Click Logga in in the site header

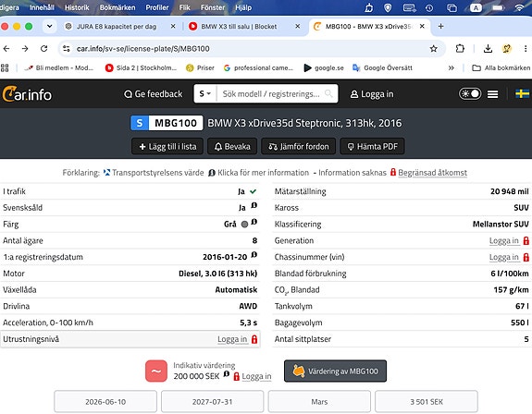coord(372,94)
